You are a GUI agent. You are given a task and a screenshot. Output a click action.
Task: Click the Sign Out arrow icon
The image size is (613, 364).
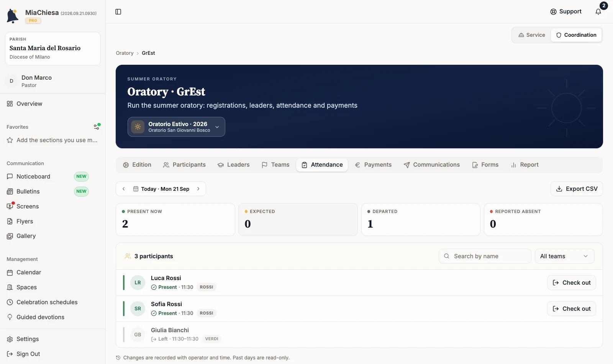pyautogui.click(x=10, y=354)
